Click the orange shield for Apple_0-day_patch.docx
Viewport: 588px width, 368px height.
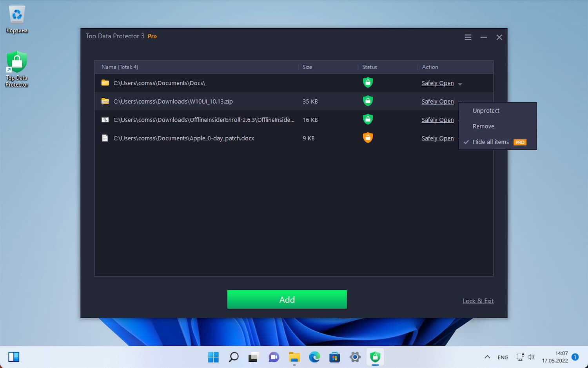(368, 138)
